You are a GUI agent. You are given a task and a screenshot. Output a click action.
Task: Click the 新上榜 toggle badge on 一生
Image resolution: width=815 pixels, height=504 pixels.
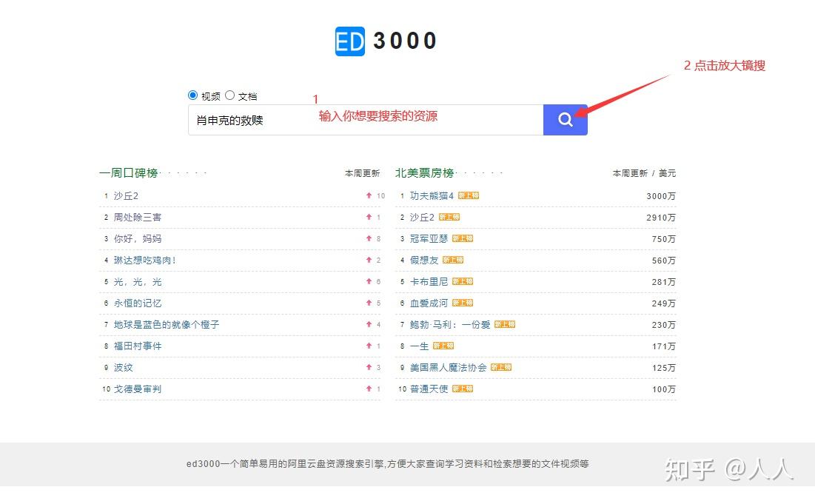pos(443,346)
